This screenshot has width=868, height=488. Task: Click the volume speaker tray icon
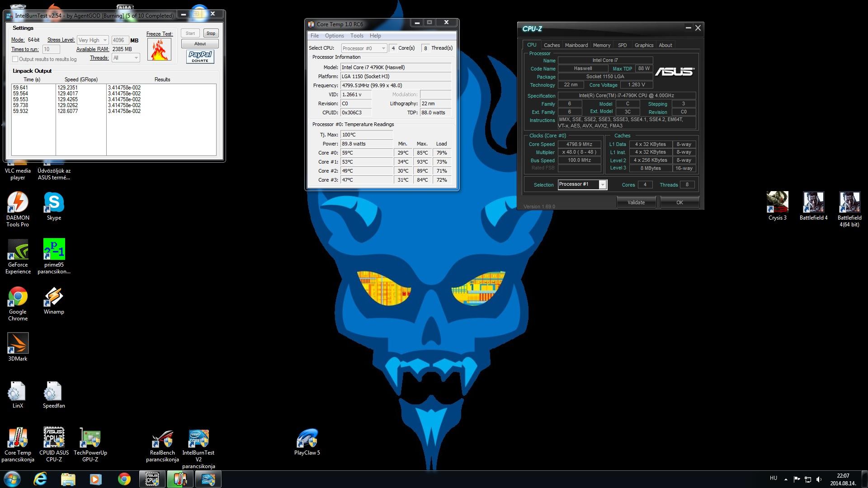pos(819,479)
